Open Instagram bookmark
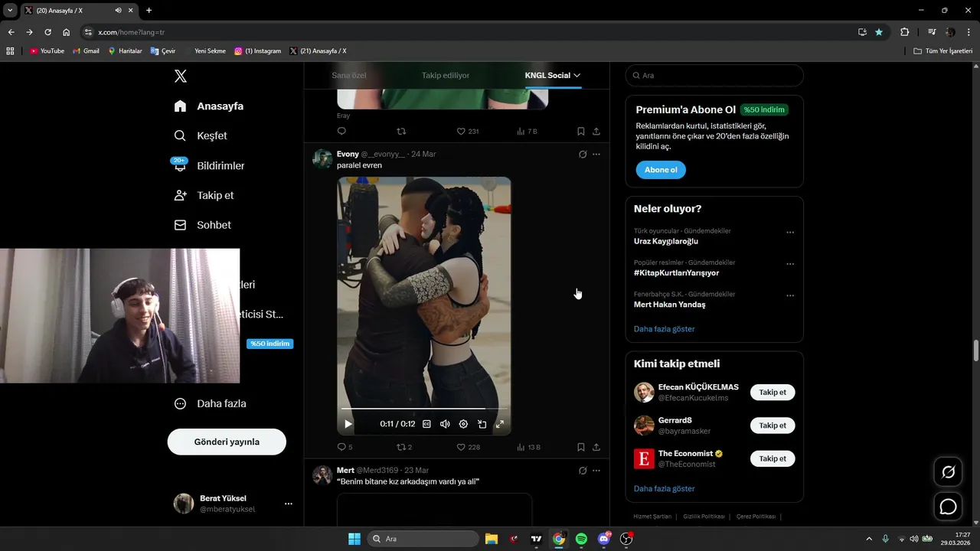Viewport: 980px width, 551px height. [258, 51]
